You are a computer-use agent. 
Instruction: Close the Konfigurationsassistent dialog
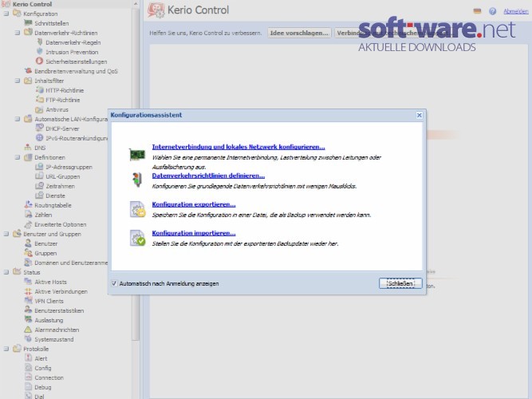(419, 115)
